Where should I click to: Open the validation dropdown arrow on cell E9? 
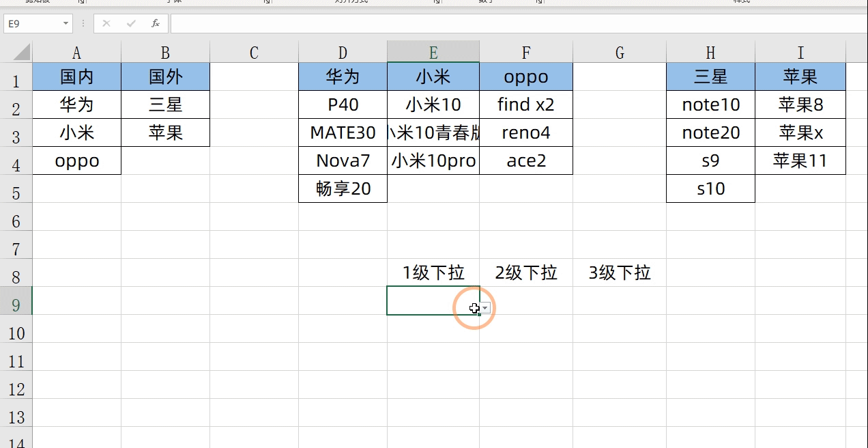pyautogui.click(x=485, y=309)
